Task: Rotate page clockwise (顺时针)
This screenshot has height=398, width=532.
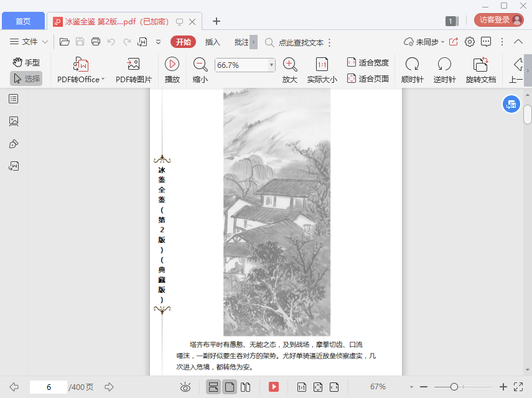Action: [x=413, y=70]
